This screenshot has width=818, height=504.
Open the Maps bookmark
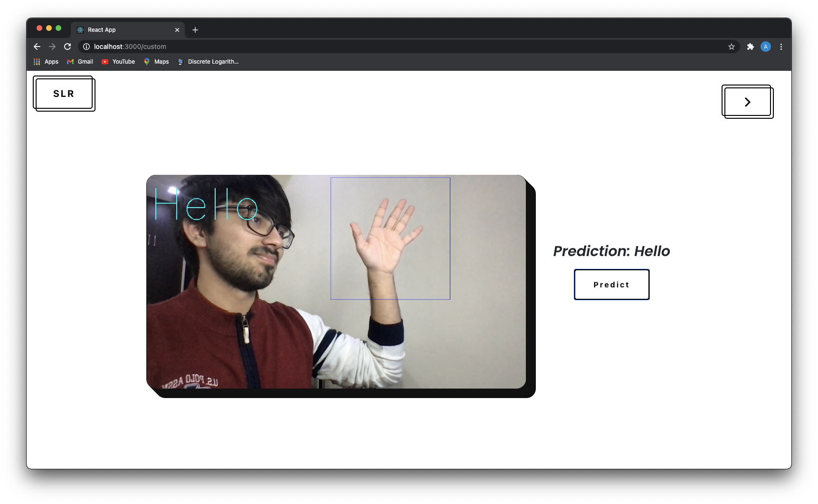pyautogui.click(x=156, y=62)
